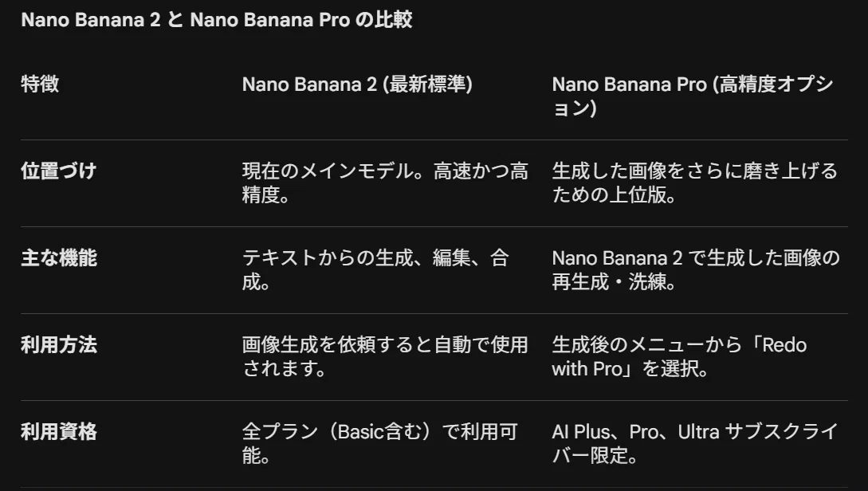The width and height of the screenshot is (868, 491).
Task: Click the word Ultra in the subscriber cell
Action: coord(698,432)
